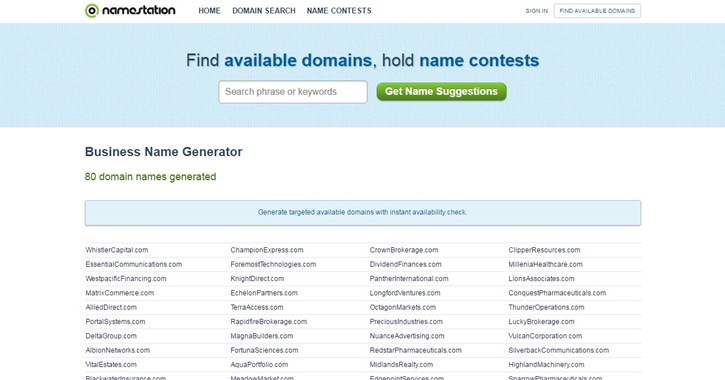This screenshot has height=380, width=725.
Task: Click the Namestation logo
Action: click(x=130, y=10)
